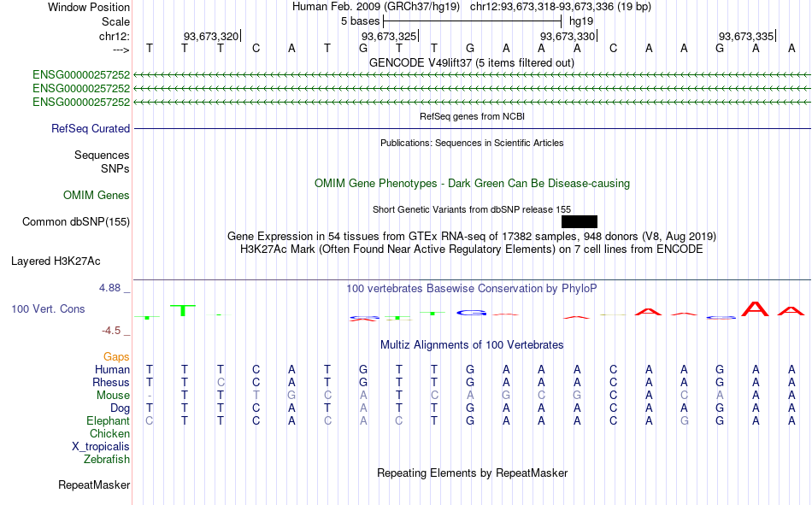Screen dimensions: 812x505
Task: Click the faded C in the Rhesus row
Action: [221, 382]
